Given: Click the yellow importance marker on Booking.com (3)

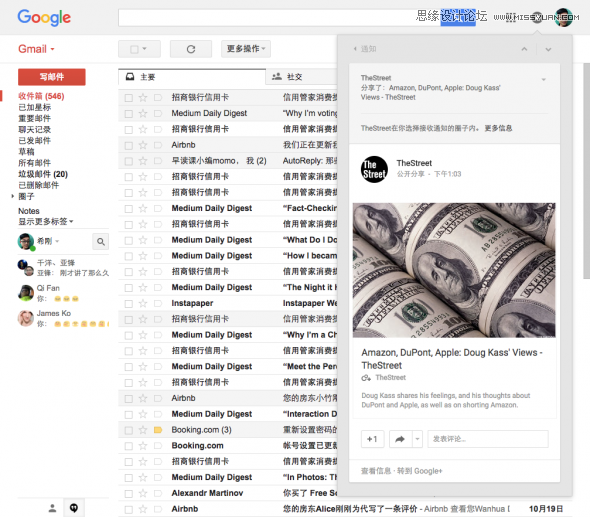Looking at the screenshot, I should (x=158, y=430).
